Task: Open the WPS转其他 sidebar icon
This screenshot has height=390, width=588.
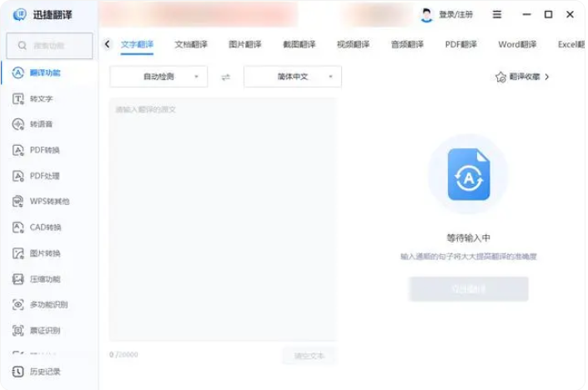Action: point(18,201)
